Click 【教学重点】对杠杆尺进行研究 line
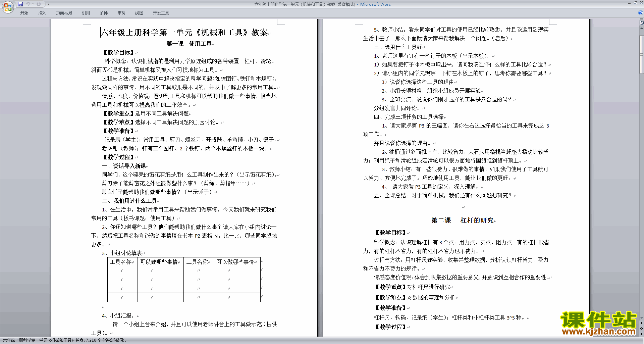This screenshot has width=644, height=344. coord(412,287)
